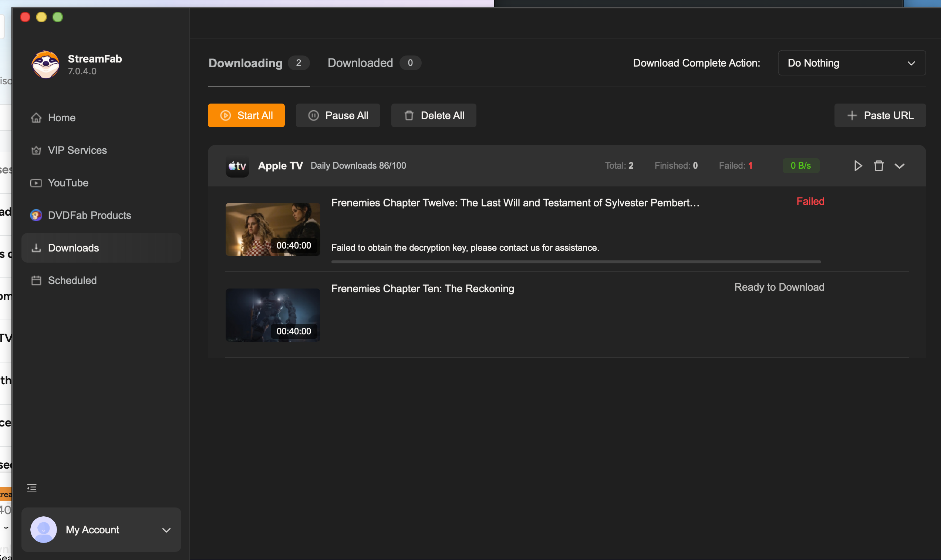This screenshot has height=560, width=941.
Task: Click the Finished: 0 counter
Action: click(x=676, y=166)
